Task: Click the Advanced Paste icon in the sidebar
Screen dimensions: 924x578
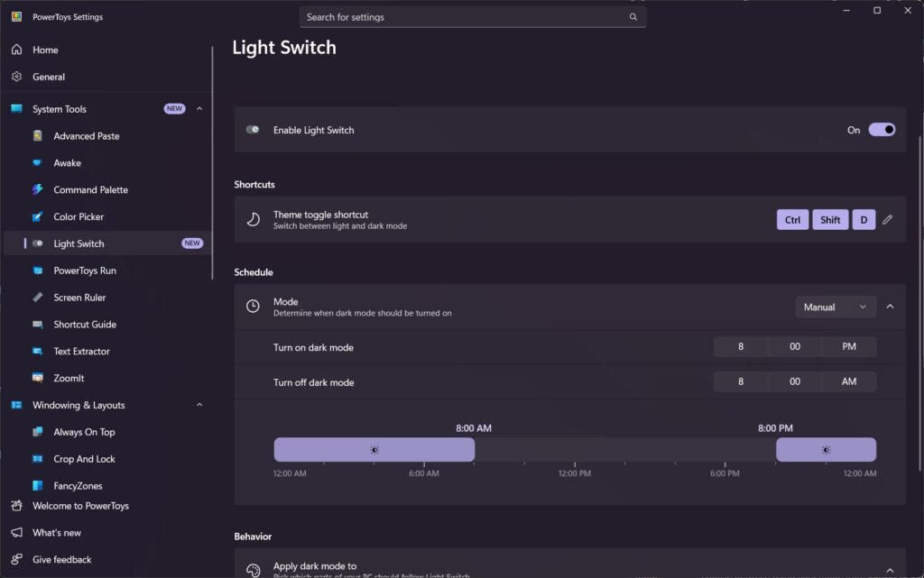Action: pyautogui.click(x=38, y=136)
